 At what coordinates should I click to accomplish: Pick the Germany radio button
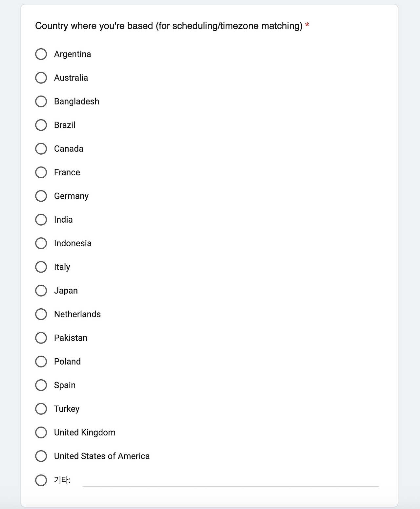41,196
